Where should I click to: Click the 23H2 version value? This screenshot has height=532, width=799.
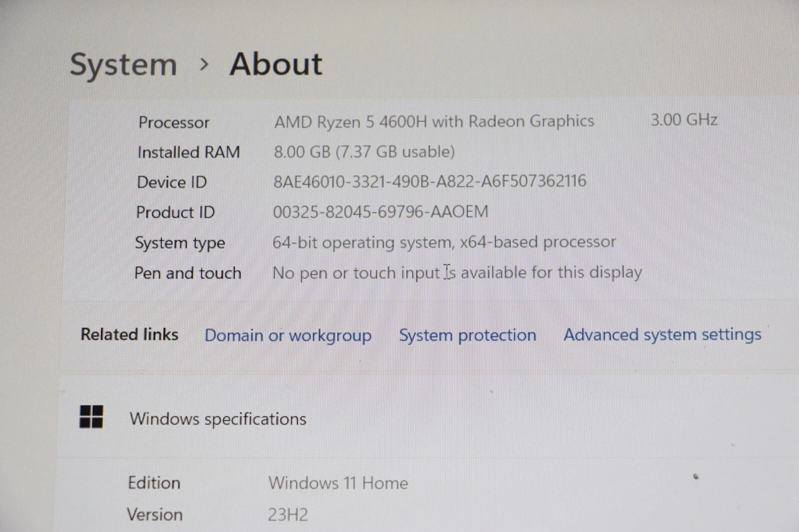pyautogui.click(x=288, y=515)
